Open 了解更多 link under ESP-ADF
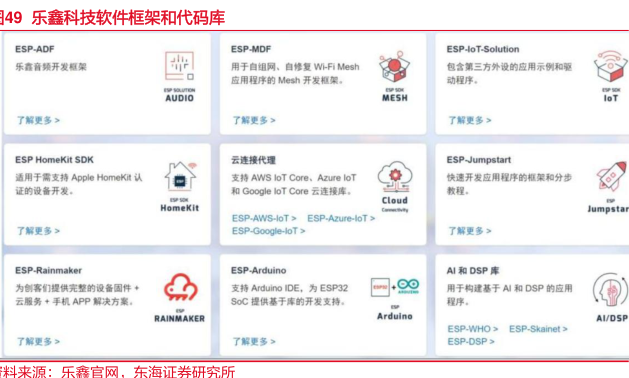The image size is (629, 378). pyautogui.click(x=38, y=120)
